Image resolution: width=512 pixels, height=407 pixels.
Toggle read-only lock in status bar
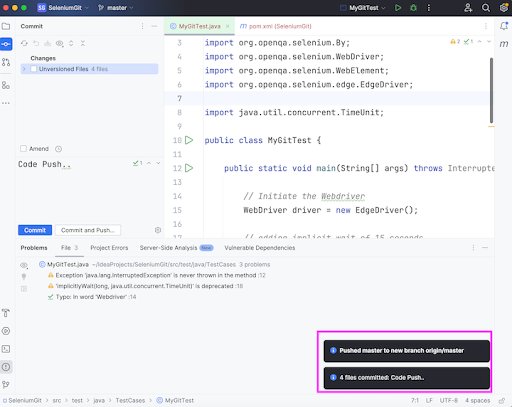coord(502,400)
